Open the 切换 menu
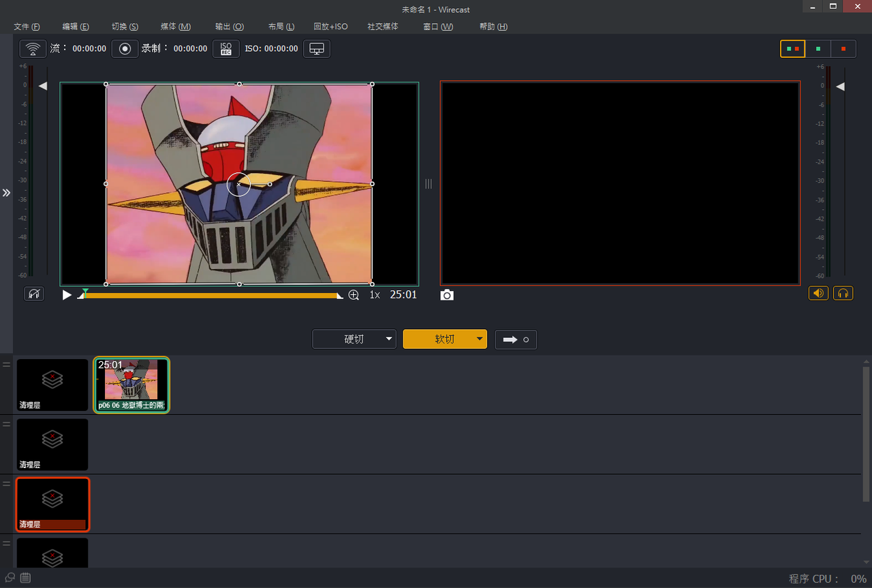Image resolution: width=872 pixels, height=588 pixels. [x=125, y=27]
